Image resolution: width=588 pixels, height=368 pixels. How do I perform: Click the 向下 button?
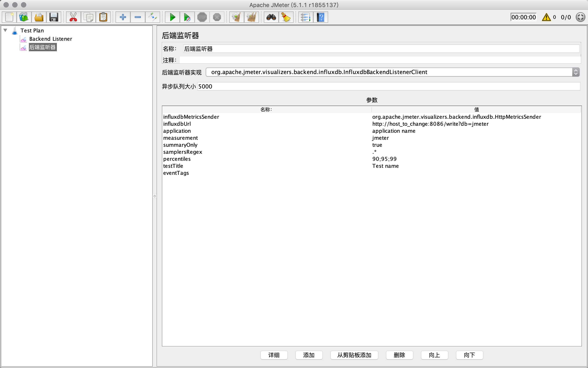(469, 355)
